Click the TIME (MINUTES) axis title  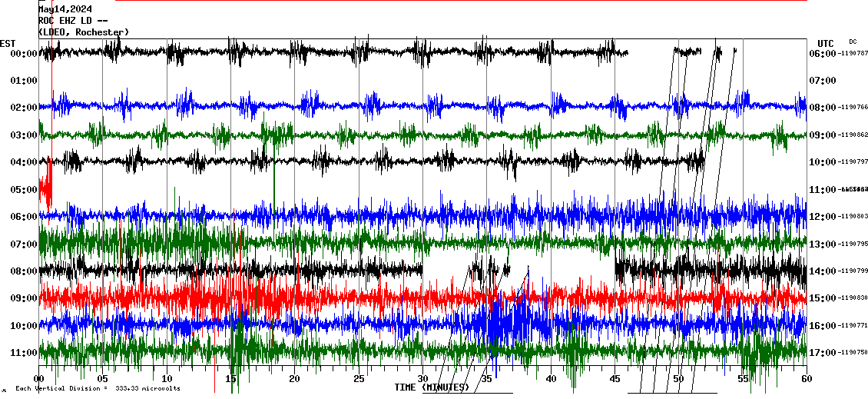(x=432, y=387)
